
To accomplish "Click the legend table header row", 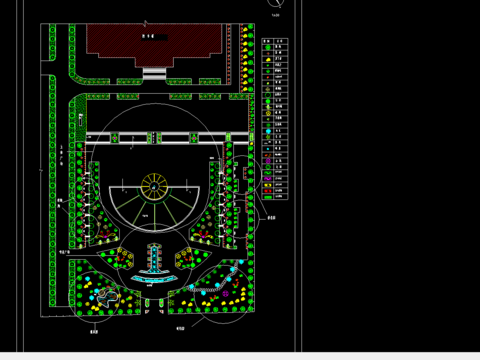I will pos(275,41).
